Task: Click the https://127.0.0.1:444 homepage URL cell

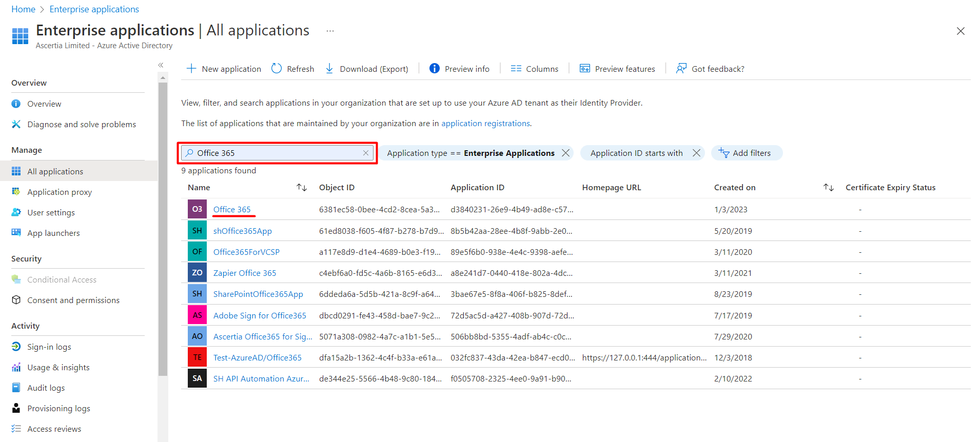Action: 644,357
